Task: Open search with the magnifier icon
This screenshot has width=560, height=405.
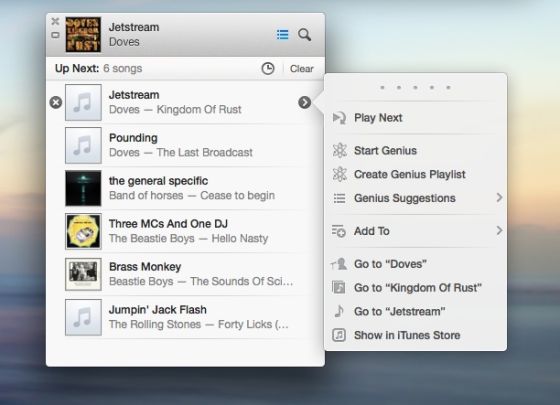Action: click(304, 35)
